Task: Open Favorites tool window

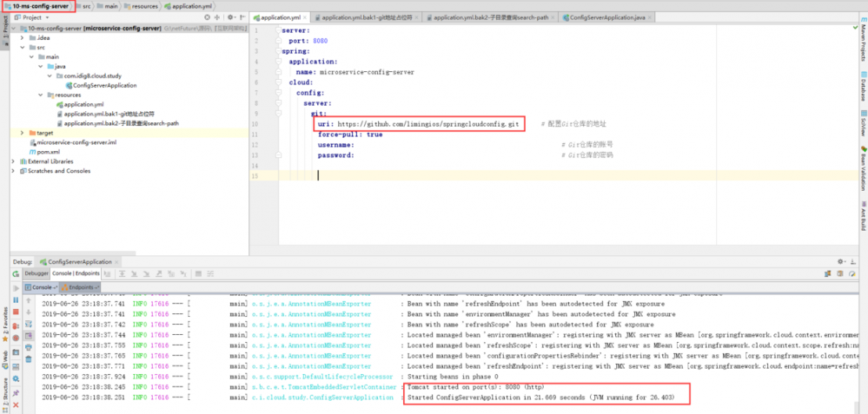Action: click(5, 325)
